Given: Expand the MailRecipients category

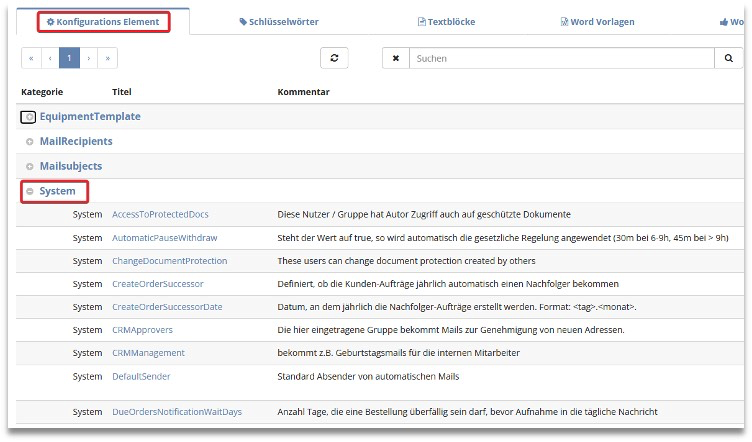Looking at the screenshot, I should coord(30,142).
